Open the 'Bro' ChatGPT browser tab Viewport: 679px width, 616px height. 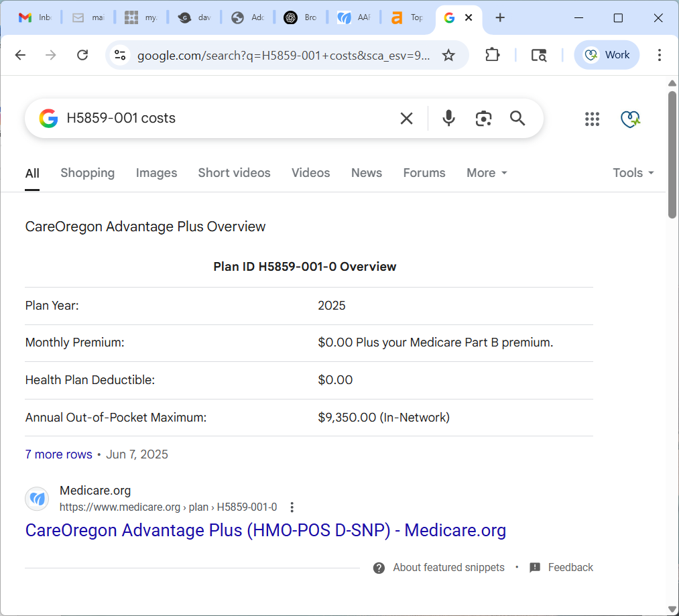[x=300, y=17]
